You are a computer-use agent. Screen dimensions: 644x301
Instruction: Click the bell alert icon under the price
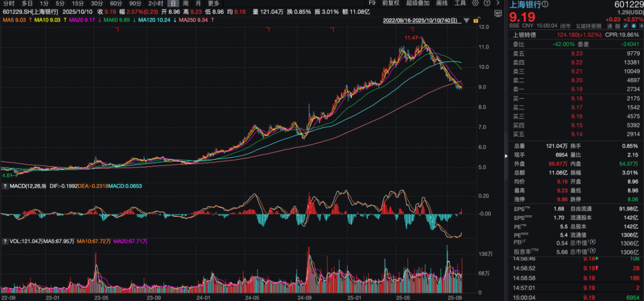pos(634,26)
